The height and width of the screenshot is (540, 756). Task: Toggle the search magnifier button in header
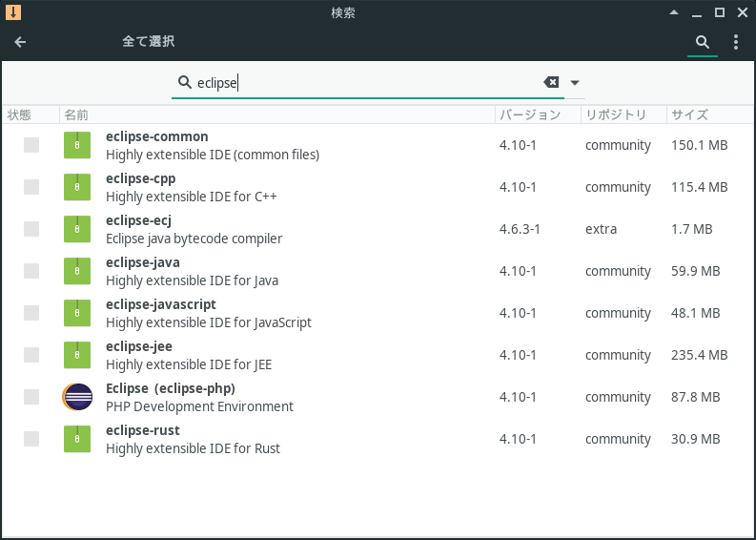click(x=703, y=43)
